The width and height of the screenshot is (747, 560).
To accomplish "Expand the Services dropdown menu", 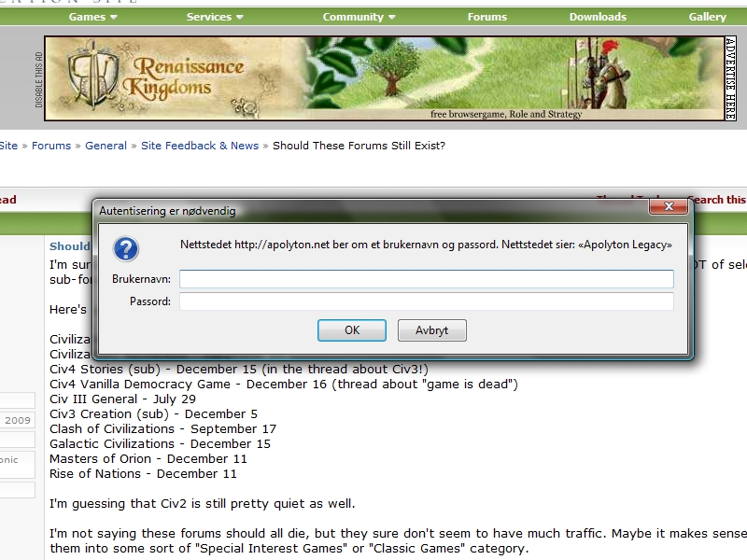I will coord(215,17).
